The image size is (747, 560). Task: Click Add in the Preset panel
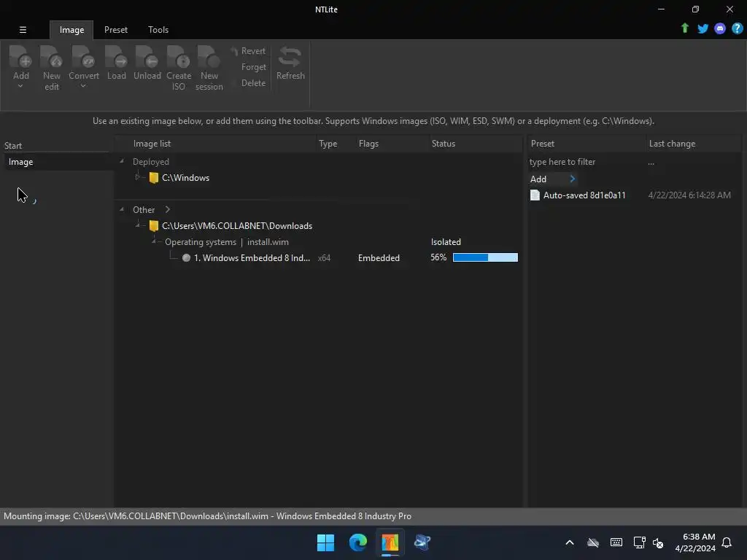point(538,179)
